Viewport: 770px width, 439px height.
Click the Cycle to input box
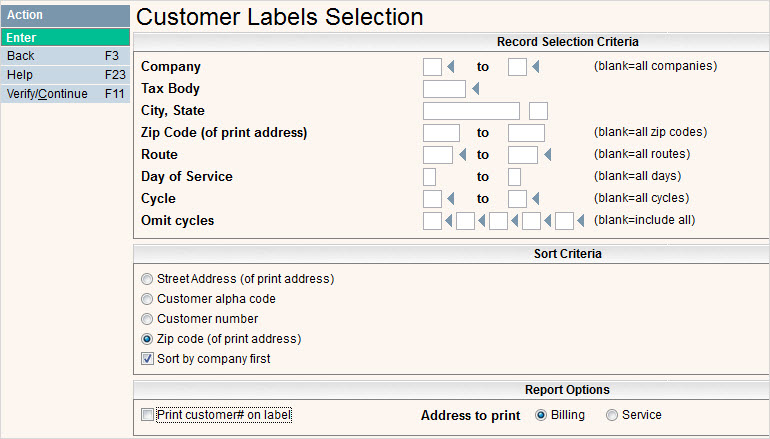pyautogui.click(x=517, y=199)
